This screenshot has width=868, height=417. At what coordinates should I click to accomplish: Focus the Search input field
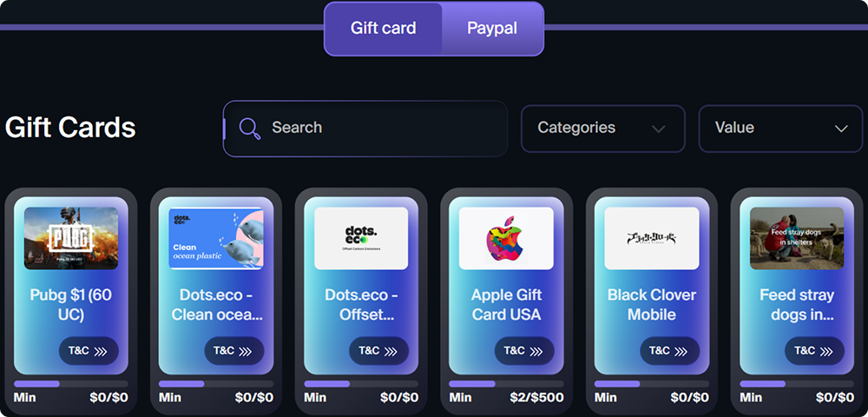[x=365, y=129]
